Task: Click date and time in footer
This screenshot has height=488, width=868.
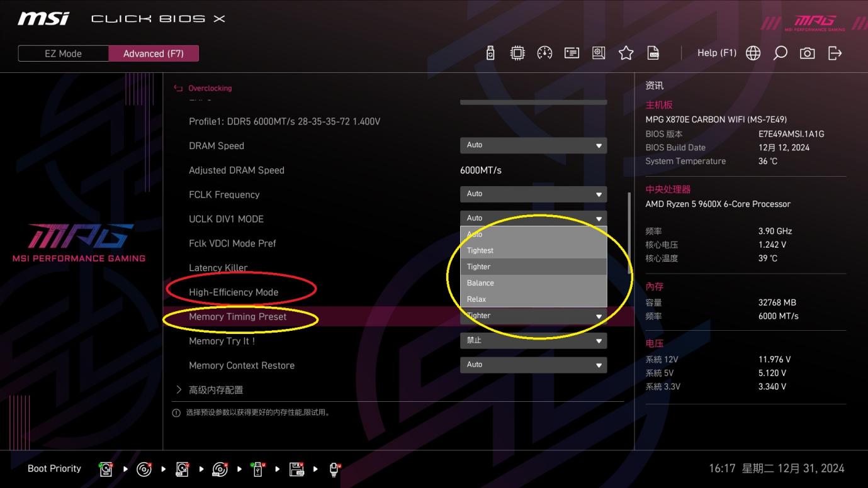Action: (777, 469)
